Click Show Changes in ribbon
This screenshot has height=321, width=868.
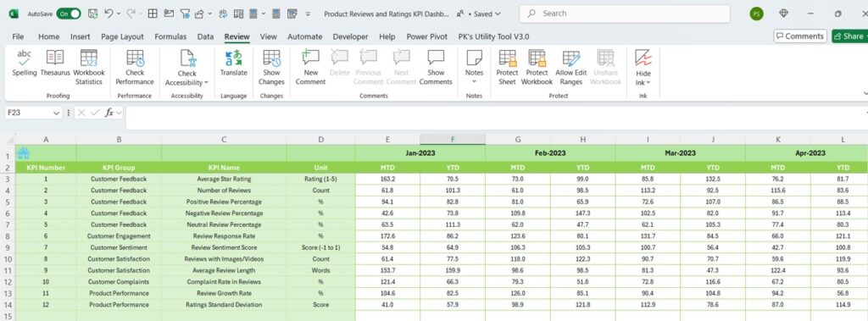click(271, 67)
